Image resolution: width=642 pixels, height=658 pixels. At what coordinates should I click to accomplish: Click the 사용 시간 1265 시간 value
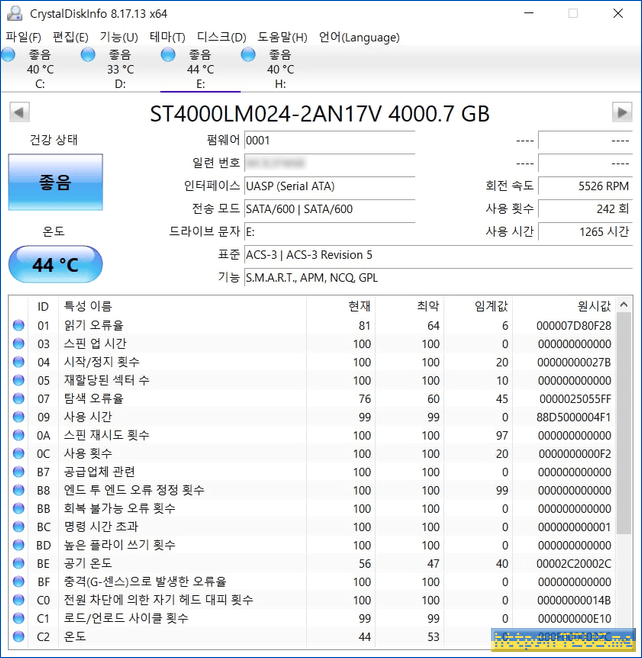click(585, 232)
